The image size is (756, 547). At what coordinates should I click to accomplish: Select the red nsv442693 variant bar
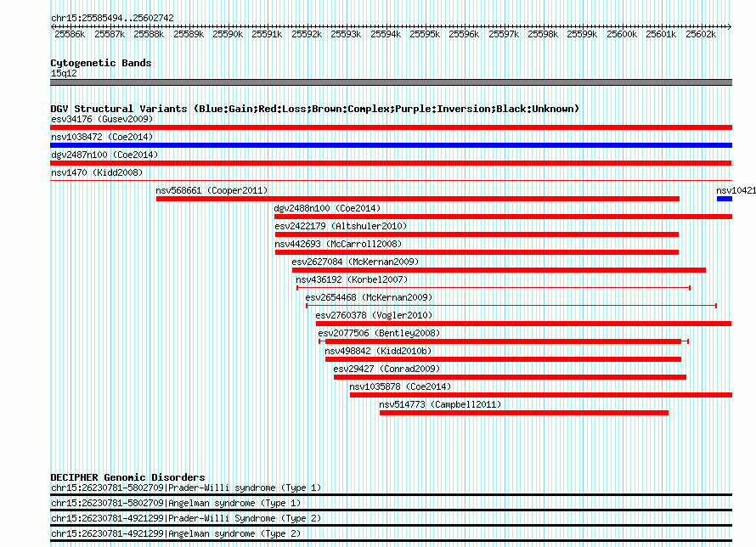coord(477,252)
